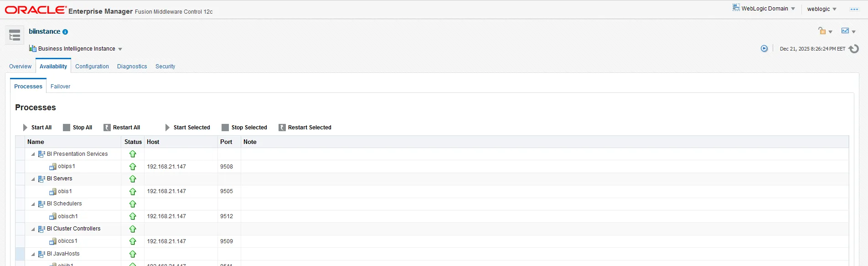Click Stop All button
Viewport: 868px width, 266px height.
[x=77, y=128]
